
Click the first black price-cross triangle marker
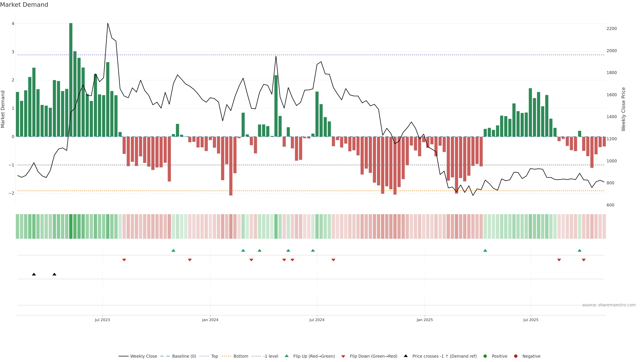point(34,274)
